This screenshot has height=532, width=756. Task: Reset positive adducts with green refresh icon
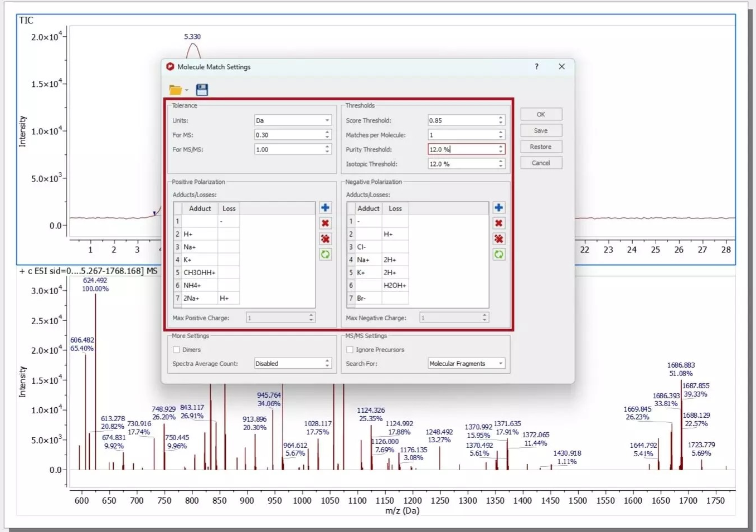[325, 255]
